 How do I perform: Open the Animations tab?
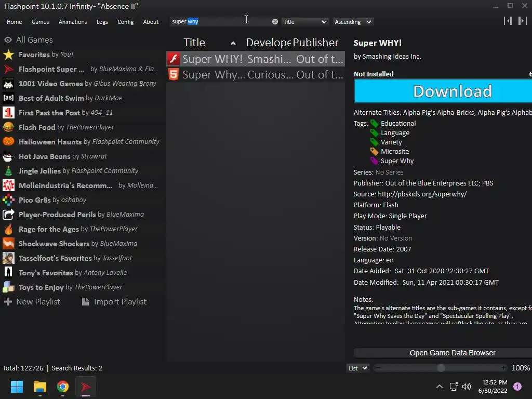tap(73, 22)
